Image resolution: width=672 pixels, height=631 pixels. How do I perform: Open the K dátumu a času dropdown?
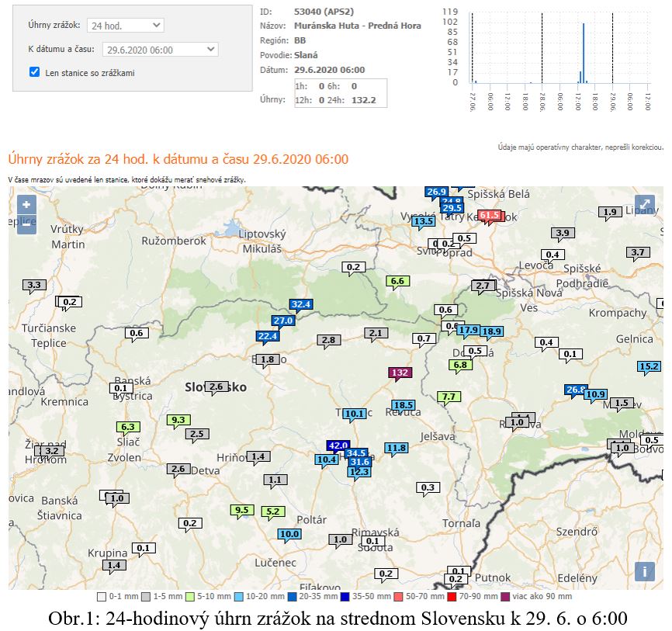tap(161, 50)
